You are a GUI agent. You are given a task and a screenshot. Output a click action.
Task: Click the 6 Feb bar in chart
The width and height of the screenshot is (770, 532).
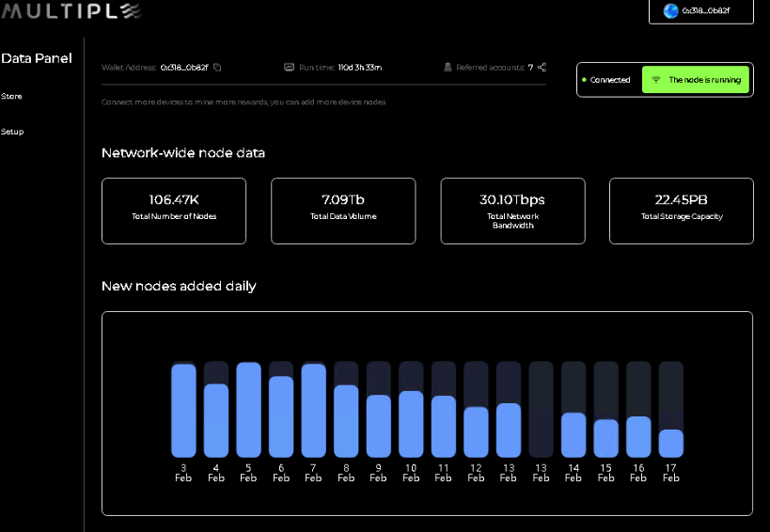coord(281,416)
